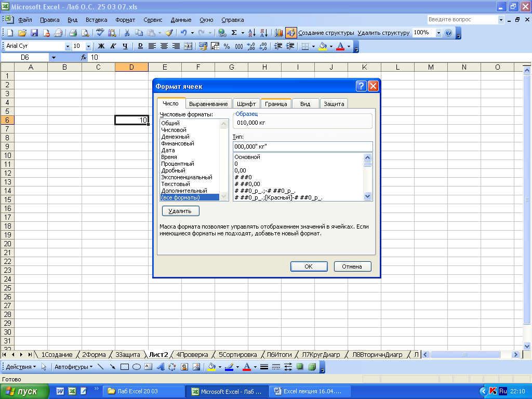Switch to the Шрифт tab

[x=246, y=104]
